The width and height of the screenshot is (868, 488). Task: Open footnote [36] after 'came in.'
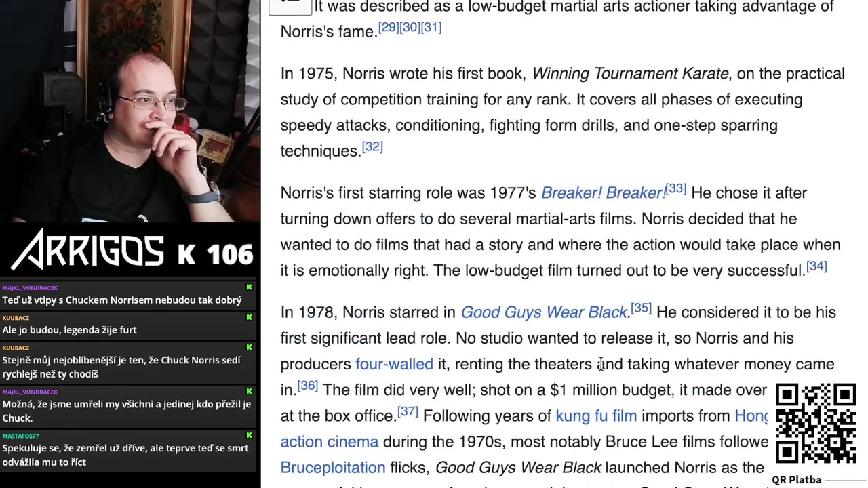tap(307, 385)
